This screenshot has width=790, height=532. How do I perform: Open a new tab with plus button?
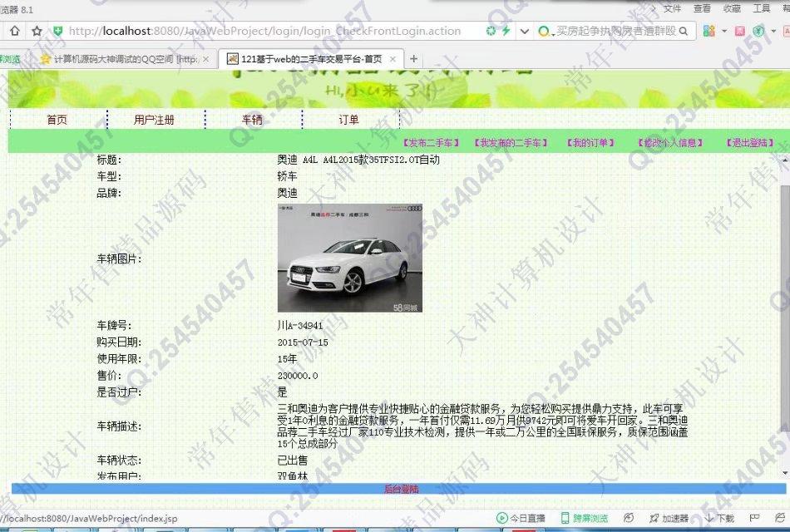[413, 59]
